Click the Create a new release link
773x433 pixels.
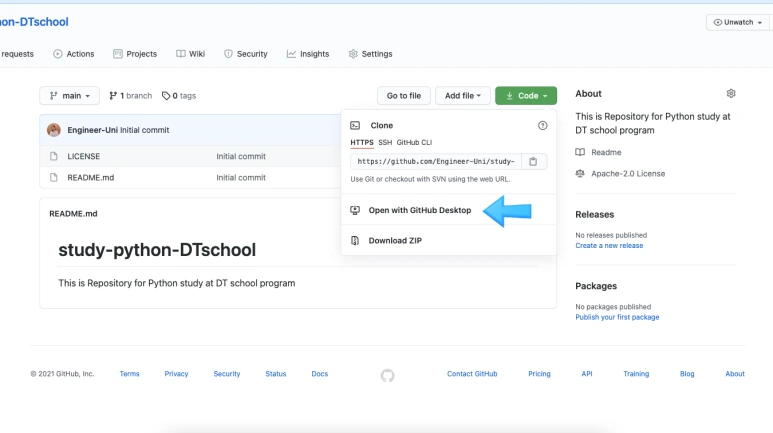coord(609,246)
